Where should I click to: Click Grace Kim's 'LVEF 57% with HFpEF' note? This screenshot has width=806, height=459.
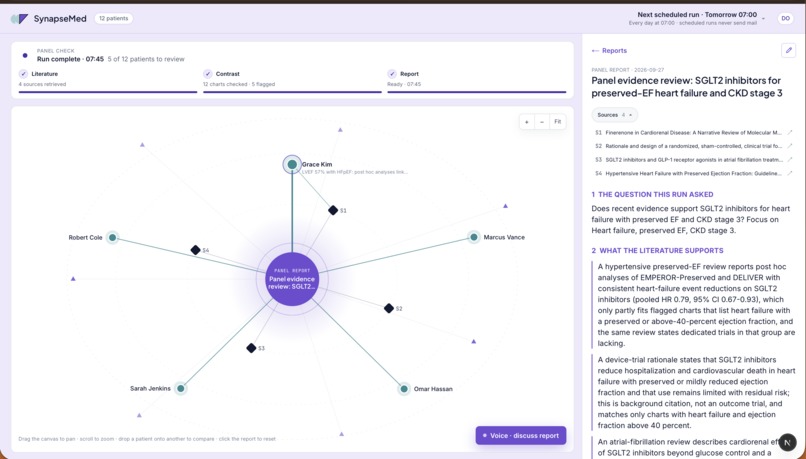(355, 172)
